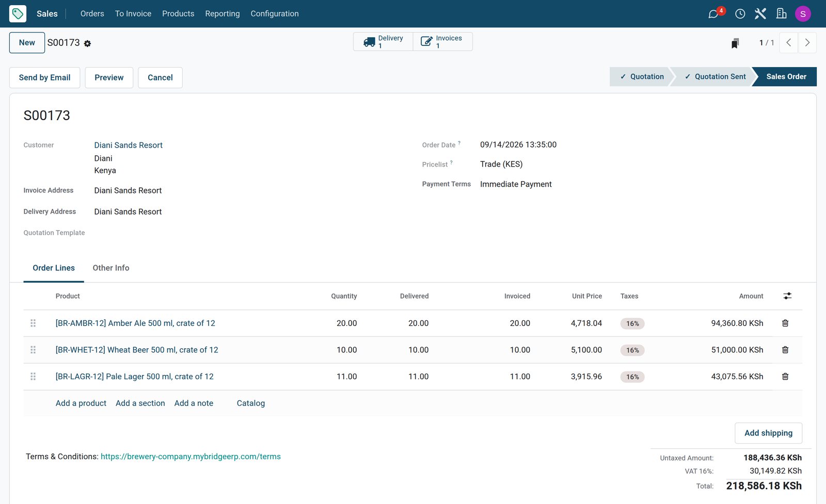
Task: Open the To Invoice menu
Action: (x=133, y=13)
